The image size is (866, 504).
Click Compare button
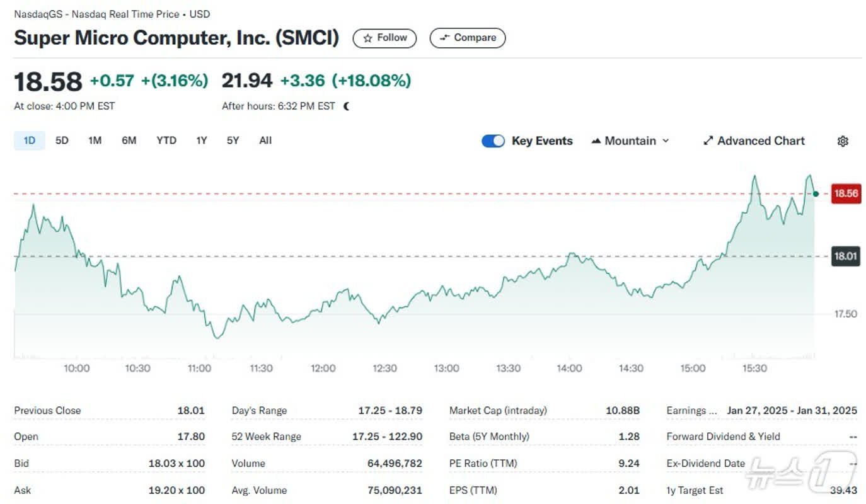467,38
